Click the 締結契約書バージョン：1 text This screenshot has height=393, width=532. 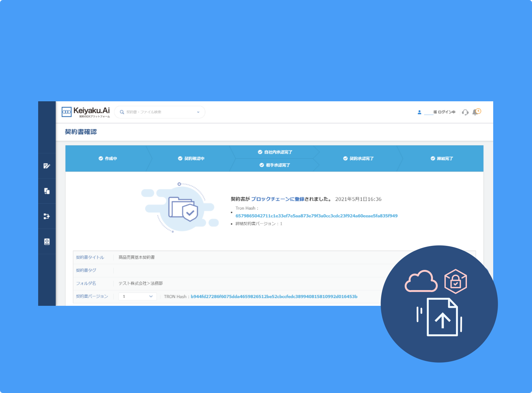tap(259, 224)
